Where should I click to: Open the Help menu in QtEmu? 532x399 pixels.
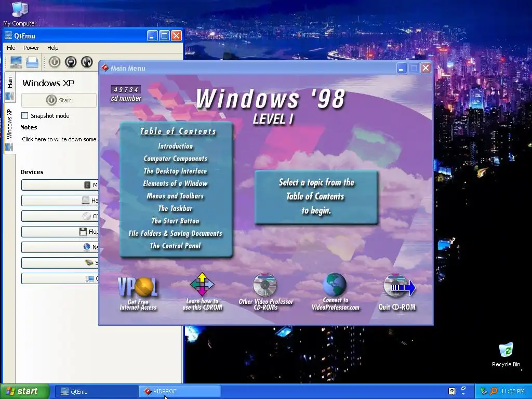[52, 48]
